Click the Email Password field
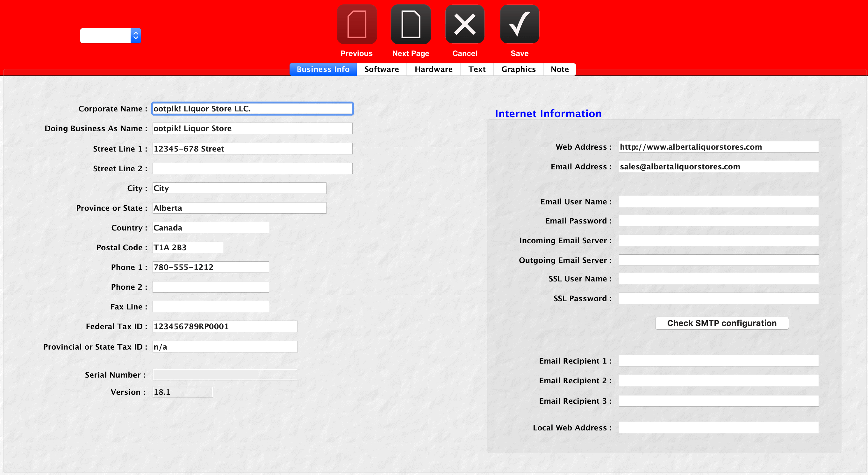Screen dimensions: 868x475 click(718, 221)
